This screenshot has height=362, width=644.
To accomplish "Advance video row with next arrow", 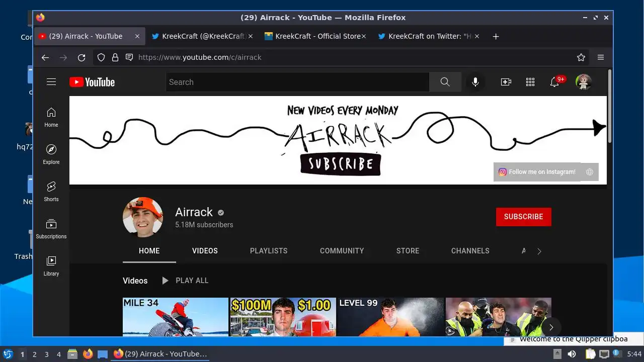I will click(551, 327).
